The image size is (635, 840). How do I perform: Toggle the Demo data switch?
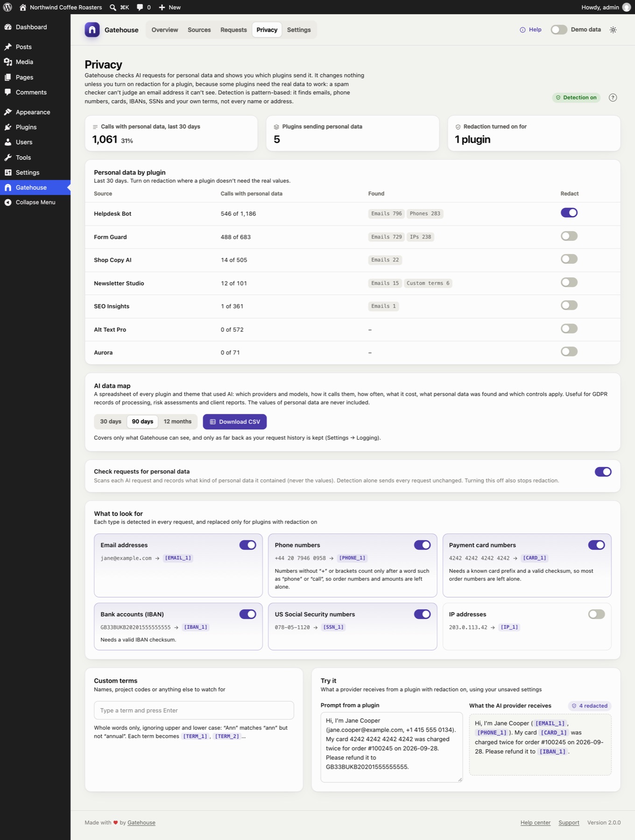(558, 30)
